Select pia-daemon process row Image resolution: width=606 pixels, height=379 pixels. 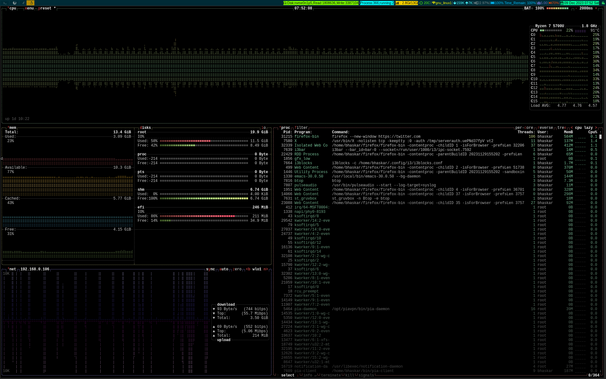(438, 309)
